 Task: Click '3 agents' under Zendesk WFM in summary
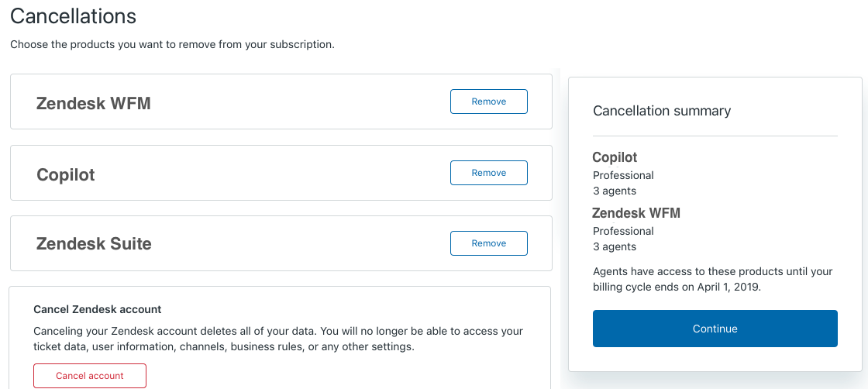(615, 246)
